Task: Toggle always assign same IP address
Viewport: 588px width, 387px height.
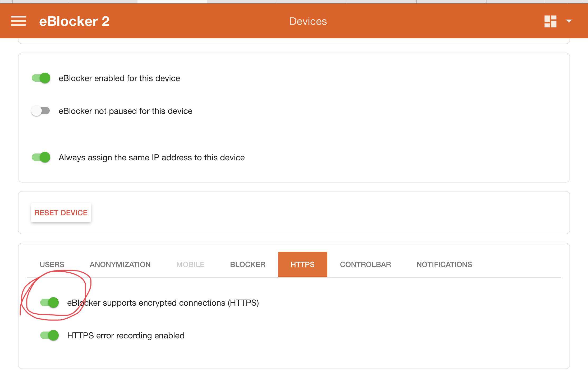Action: [x=41, y=157]
